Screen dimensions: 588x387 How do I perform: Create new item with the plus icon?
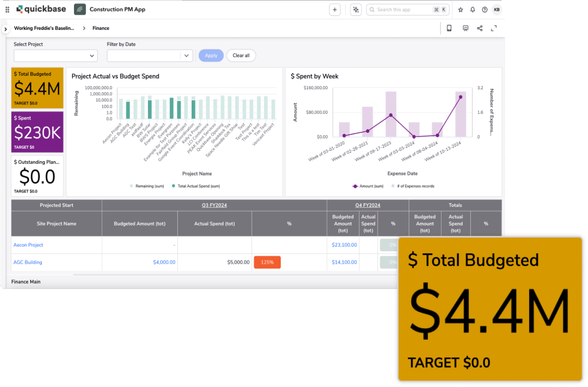point(335,9)
